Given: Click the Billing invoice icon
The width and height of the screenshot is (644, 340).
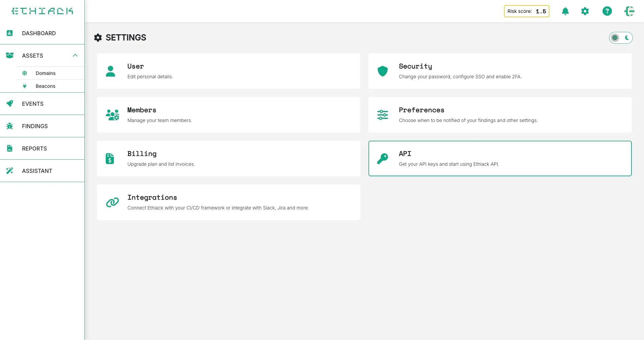Looking at the screenshot, I should pos(109,158).
